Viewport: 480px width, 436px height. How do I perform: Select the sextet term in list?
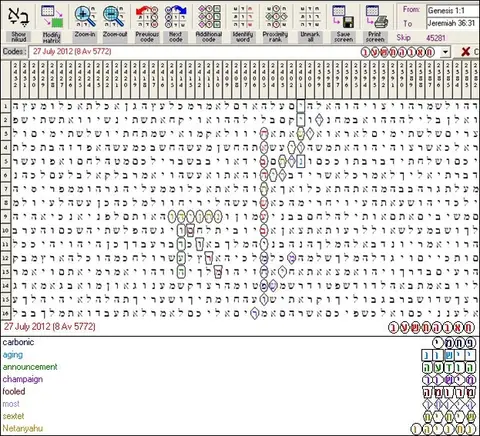click(x=13, y=416)
